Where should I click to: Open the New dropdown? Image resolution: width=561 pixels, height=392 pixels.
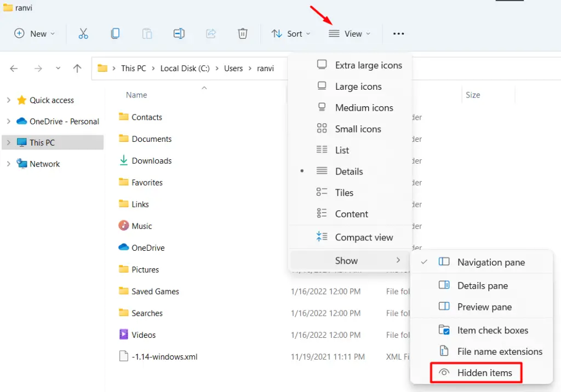tap(35, 33)
